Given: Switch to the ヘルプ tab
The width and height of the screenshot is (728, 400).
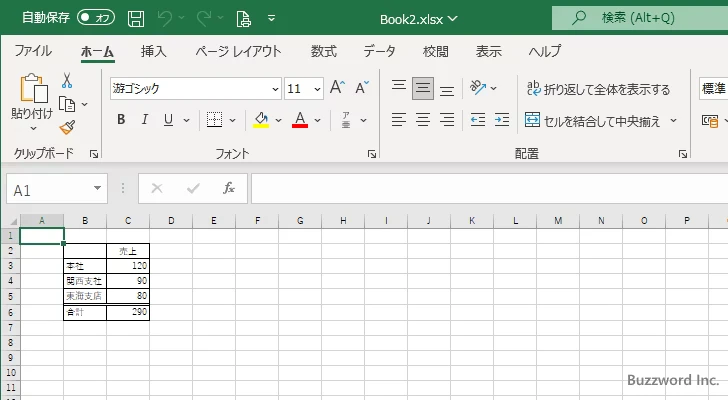Looking at the screenshot, I should pos(545,51).
